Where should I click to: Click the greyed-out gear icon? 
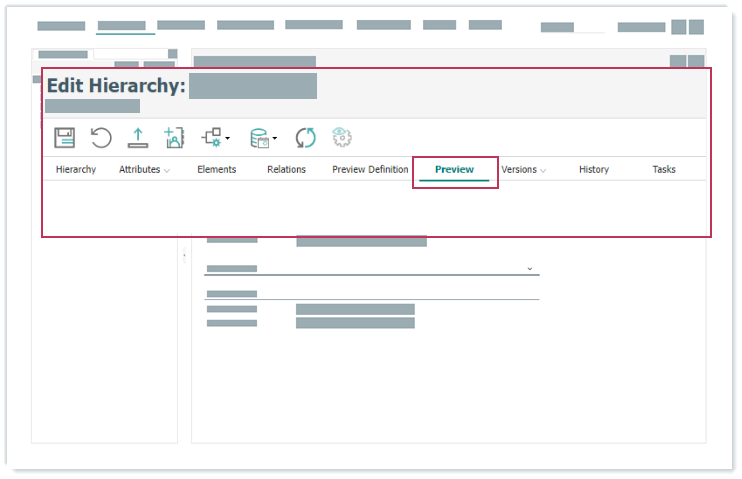pos(343,138)
